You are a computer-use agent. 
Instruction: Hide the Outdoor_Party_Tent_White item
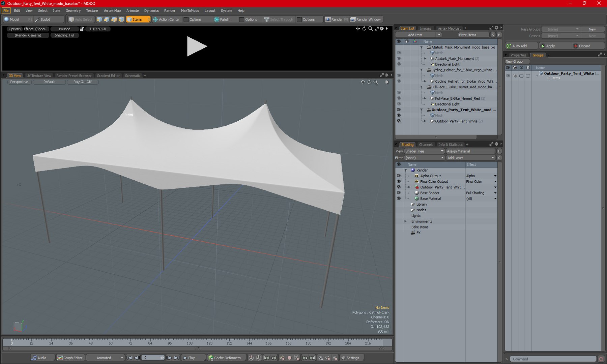[399, 121]
